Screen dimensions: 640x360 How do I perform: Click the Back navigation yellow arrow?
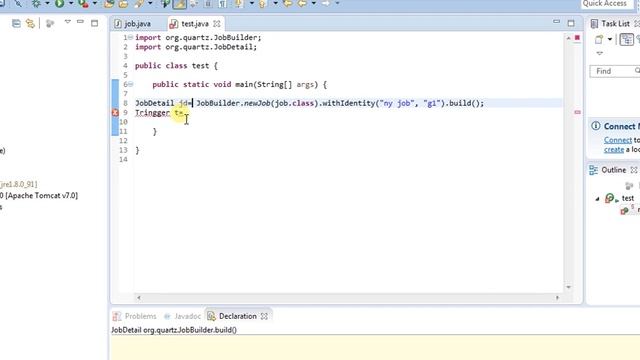[x=302, y=4]
